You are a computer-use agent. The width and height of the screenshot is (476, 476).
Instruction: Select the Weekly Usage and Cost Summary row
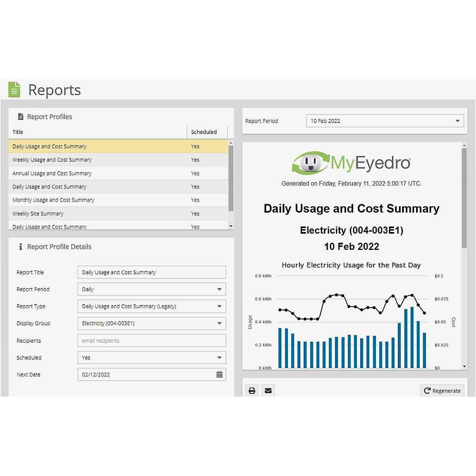(x=52, y=160)
